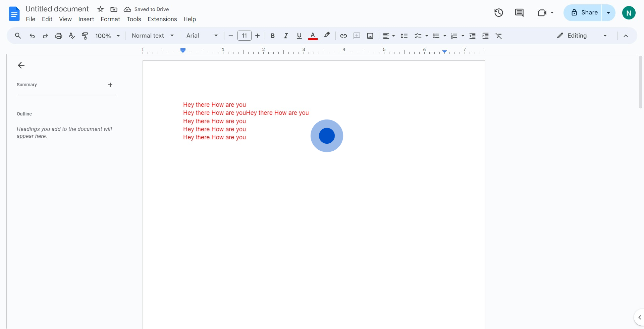Click the vertical scrollbar thumb
This screenshot has width=644, height=329.
tap(640, 82)
